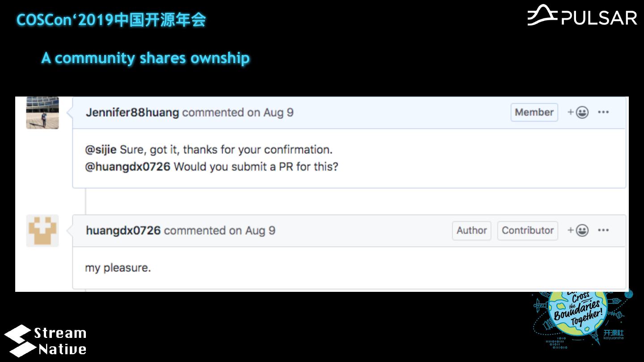Click the @huangdx0726 mention in comment body
This screenshot has width=644, height=362.
pyautogui.click(x=127, y=167)
